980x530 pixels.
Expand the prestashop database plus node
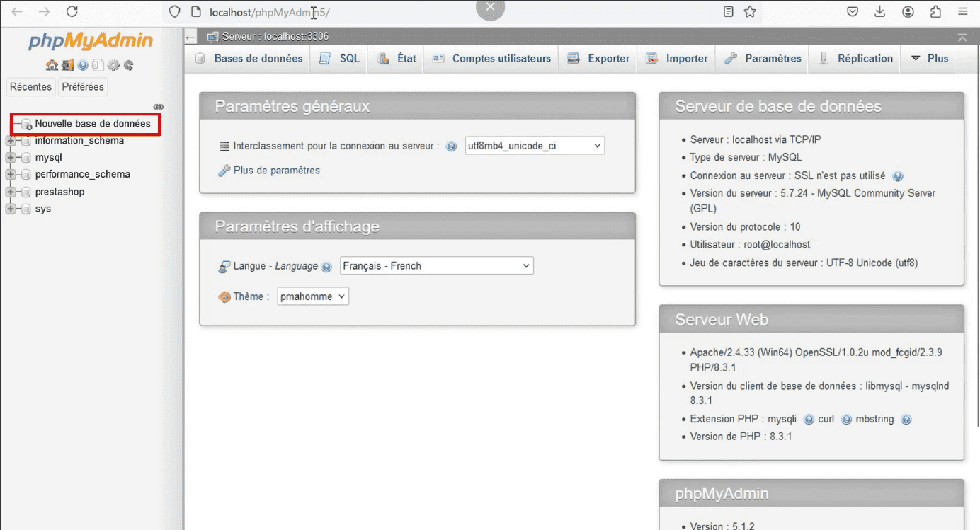click(10, 192)
